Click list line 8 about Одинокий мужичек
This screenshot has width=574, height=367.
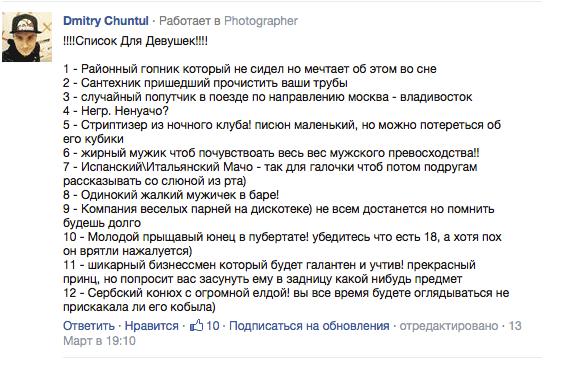171,195
